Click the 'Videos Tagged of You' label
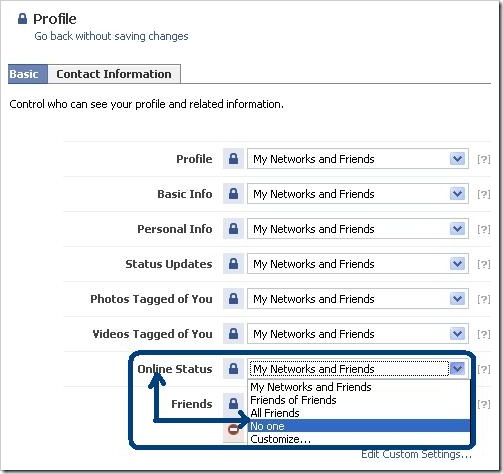Image resolution: width=503 pixels, height=474 pixels. click(x=152, y=334)
